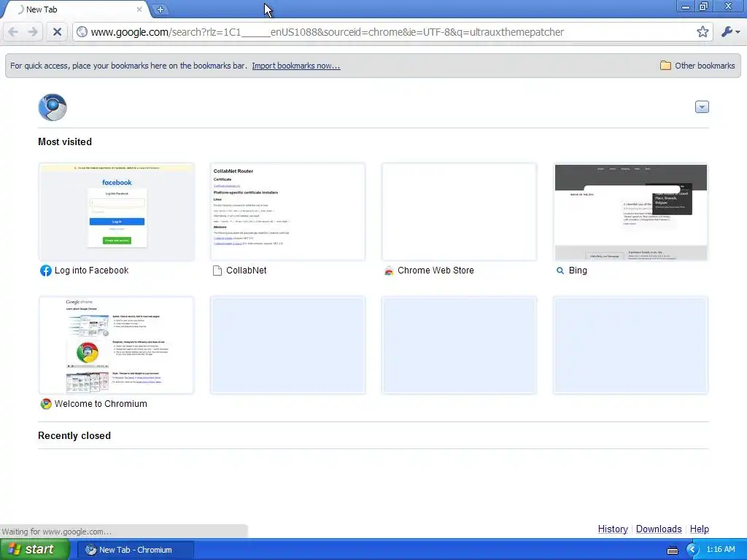Click the folder icon beside Other bookmarks
This screenshot has height=560, width=747.
click(665, 65)
